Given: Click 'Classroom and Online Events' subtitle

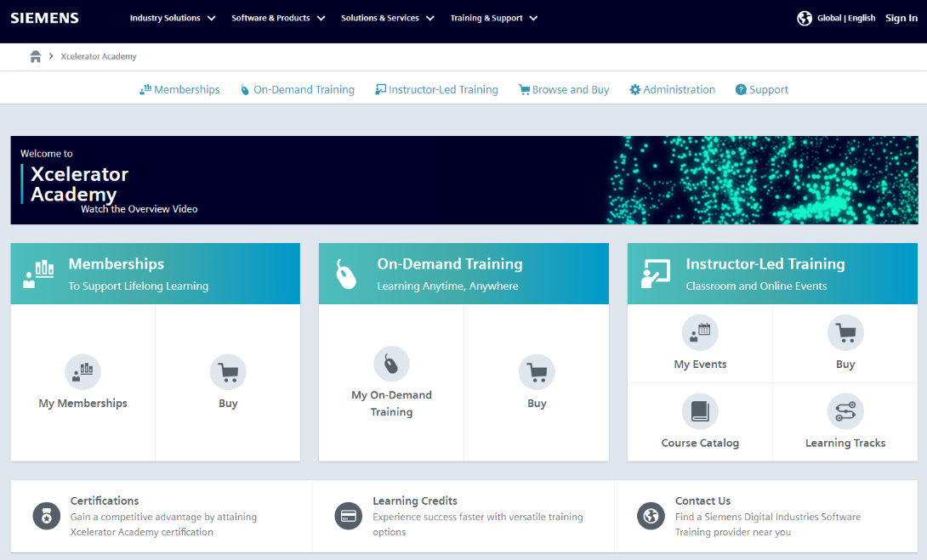Looking at the screenshot, I should point(756,286).
